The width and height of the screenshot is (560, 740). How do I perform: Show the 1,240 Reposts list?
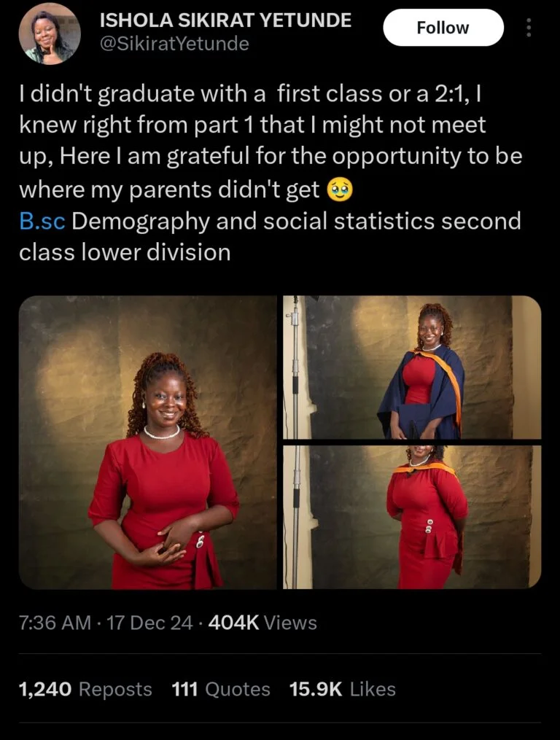pos(85,689)
